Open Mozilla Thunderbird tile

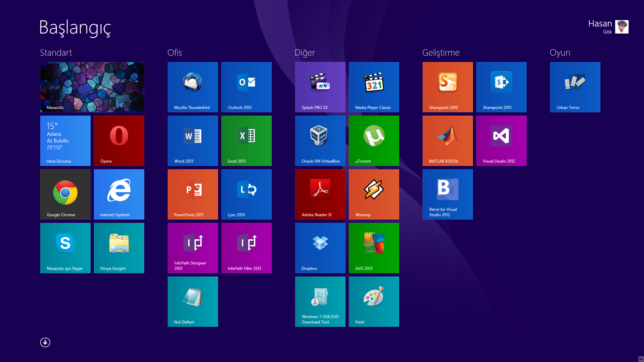tap(193, 87)
